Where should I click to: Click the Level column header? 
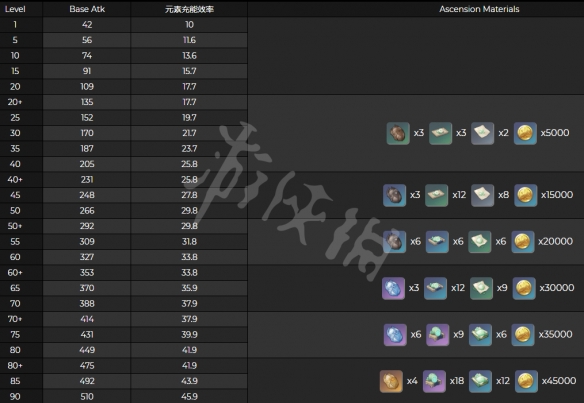tap(15, 9)
